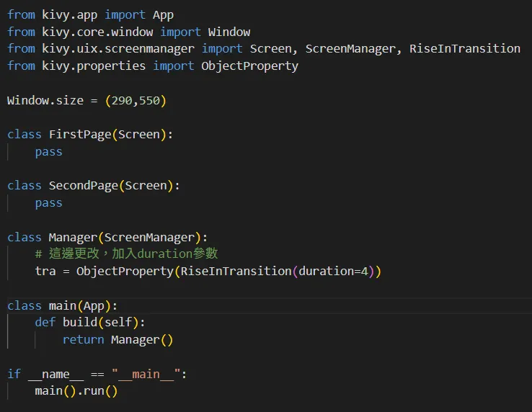Click the 'tra' variable name
The image size is (532, 412).
tap(45, 272)
